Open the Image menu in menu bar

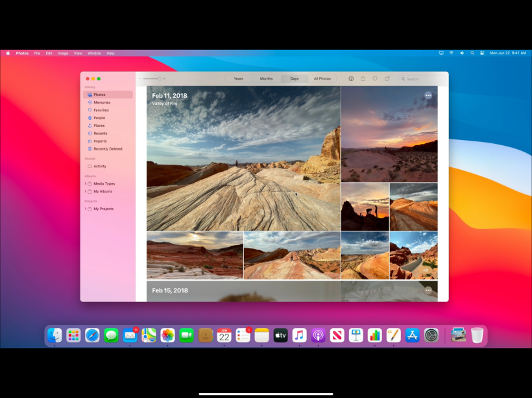click(x=63, y=53)
